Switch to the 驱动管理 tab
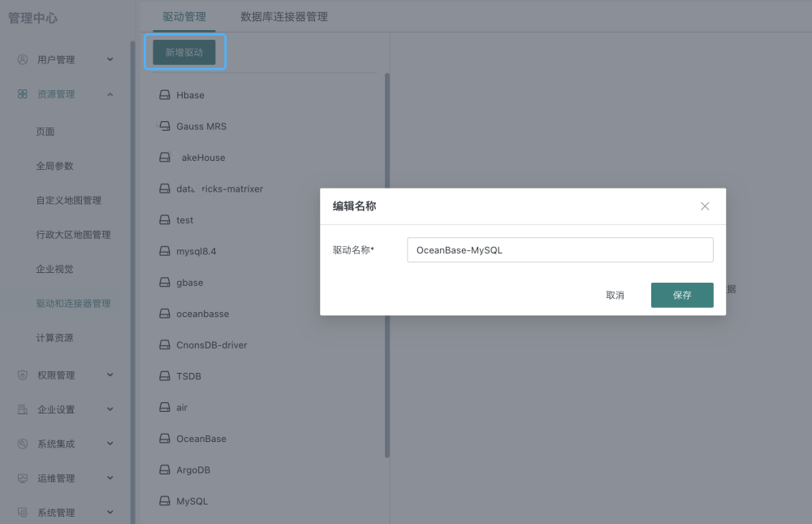 click(184, 16)
